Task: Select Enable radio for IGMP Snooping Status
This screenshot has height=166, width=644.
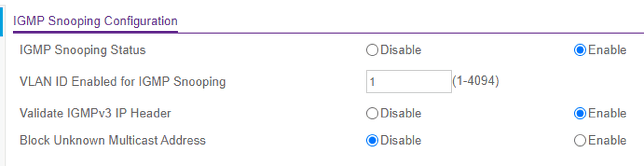Action: [x=580, y=50]
